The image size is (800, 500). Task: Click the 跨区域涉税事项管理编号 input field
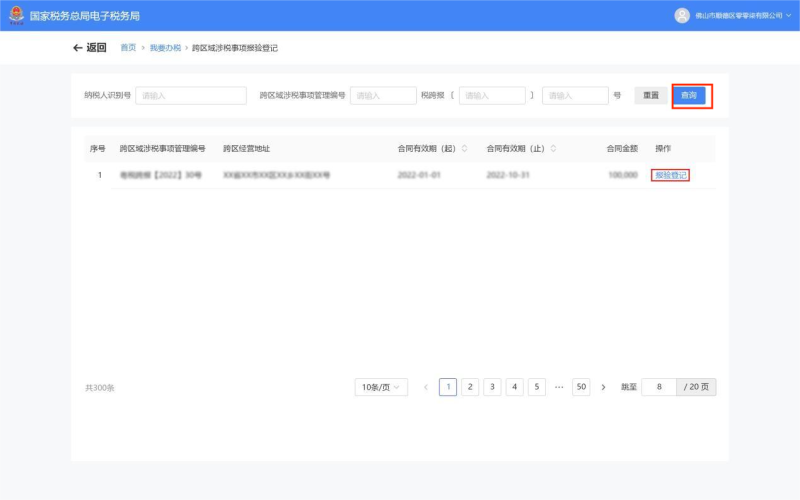point(383,95)
